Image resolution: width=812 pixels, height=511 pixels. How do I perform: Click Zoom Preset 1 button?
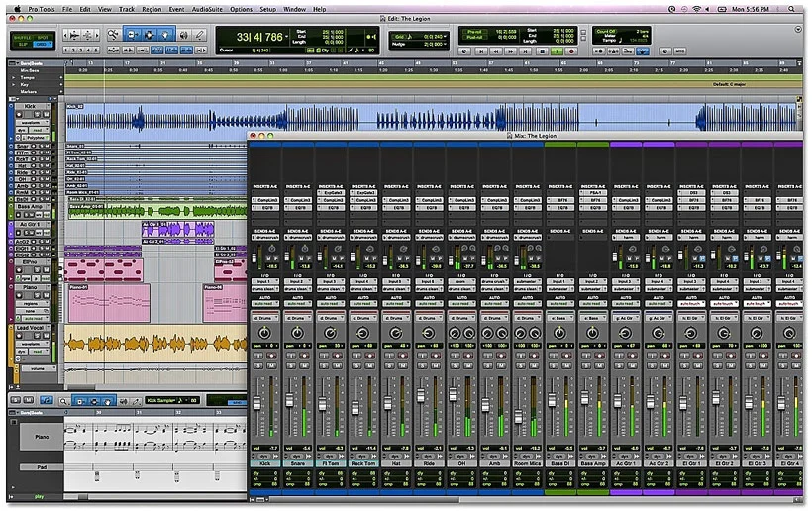tap(66, 51)
